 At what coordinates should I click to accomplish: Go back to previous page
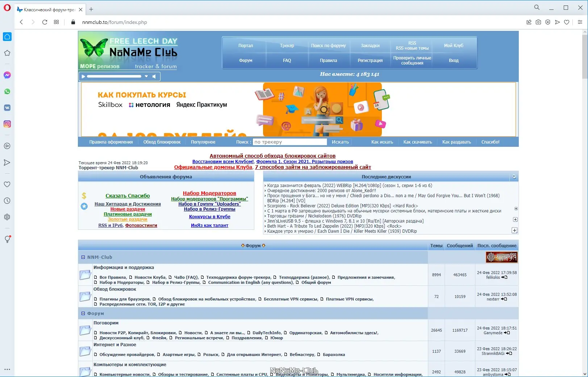click(x=21, y=22)
